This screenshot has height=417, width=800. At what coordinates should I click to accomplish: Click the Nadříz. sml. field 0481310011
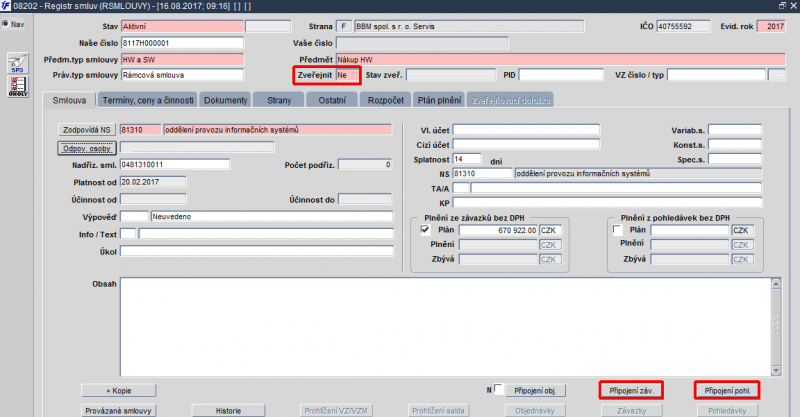(174, 164)
